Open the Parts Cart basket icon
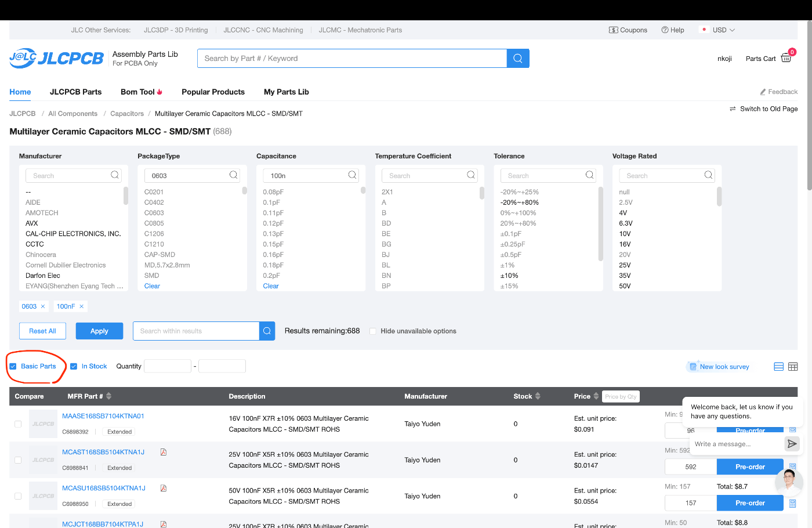812x528 pixels. [x=786, y=58]
